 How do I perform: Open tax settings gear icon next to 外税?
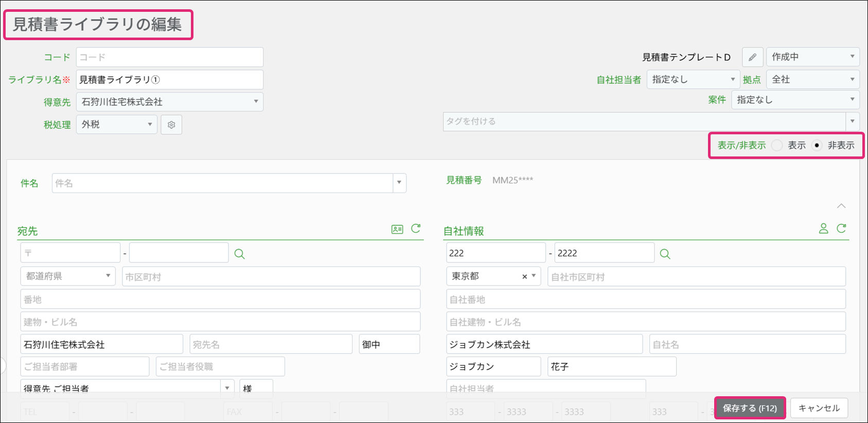click(171, 125)
